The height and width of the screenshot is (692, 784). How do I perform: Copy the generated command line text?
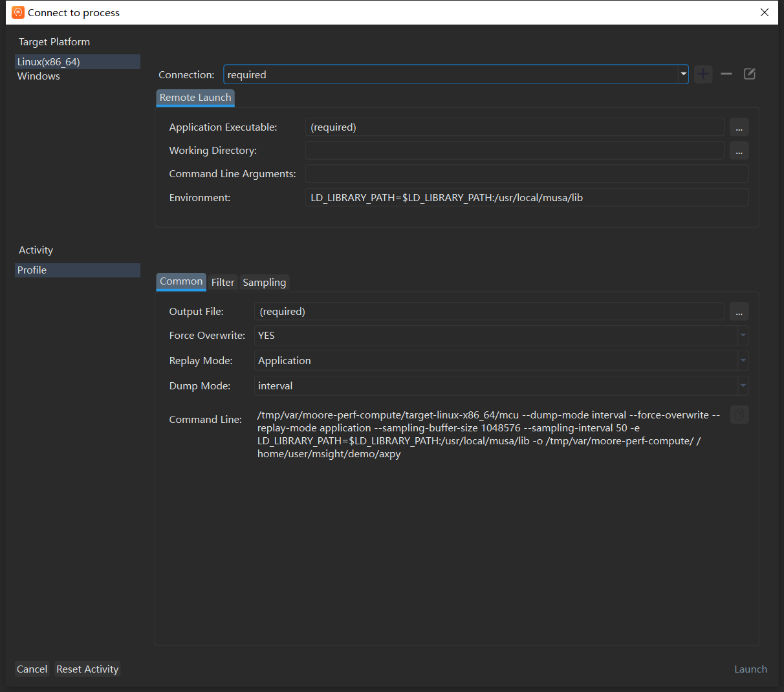(739, 415)
